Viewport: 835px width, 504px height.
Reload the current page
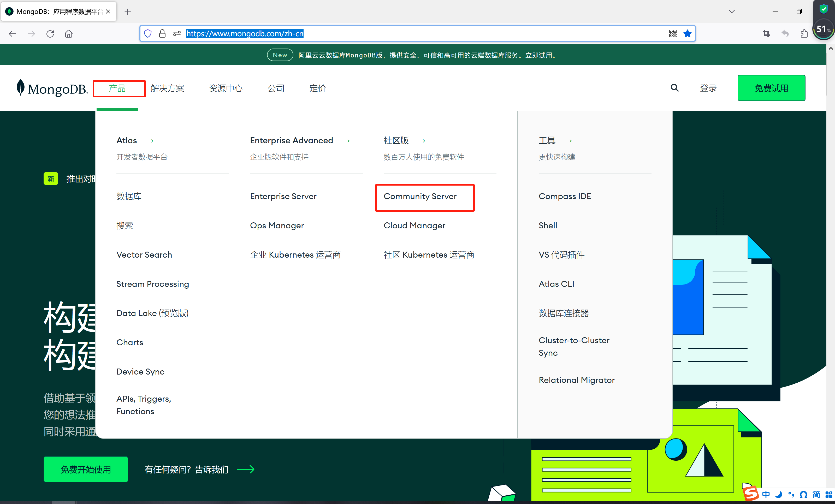pos(50,34)
